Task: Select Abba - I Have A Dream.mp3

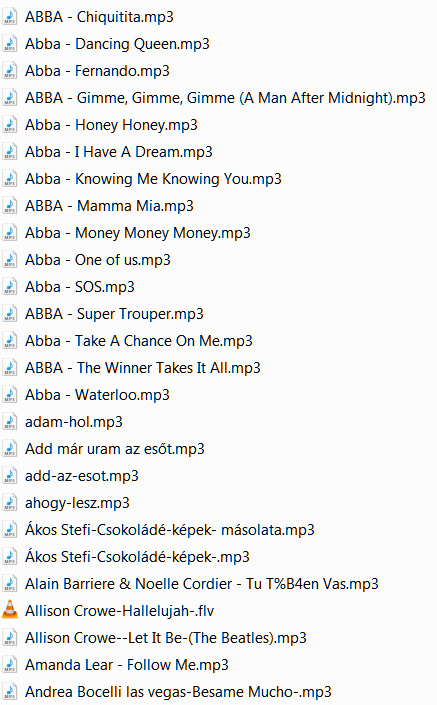Action: click(x=119, y=152)
